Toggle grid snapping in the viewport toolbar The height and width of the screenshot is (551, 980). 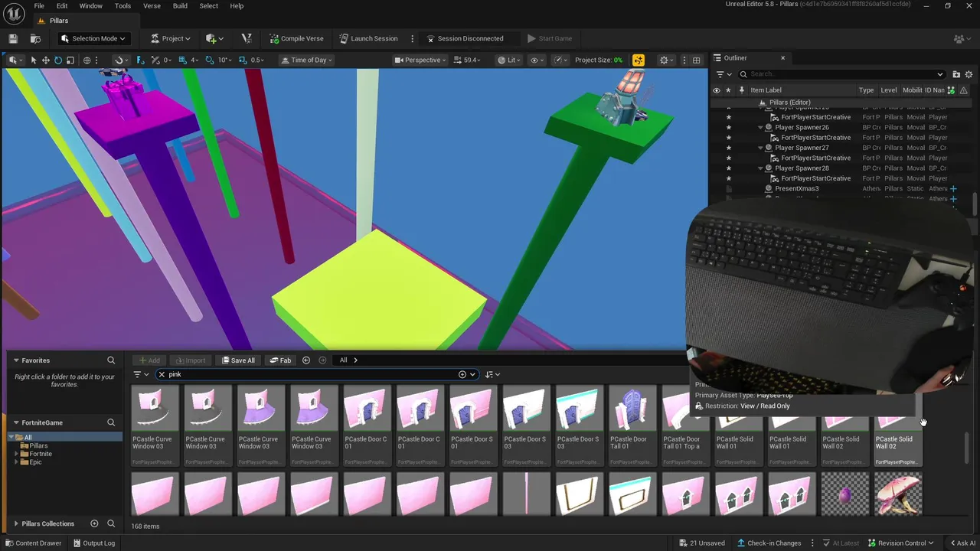[x=185, y=60]
